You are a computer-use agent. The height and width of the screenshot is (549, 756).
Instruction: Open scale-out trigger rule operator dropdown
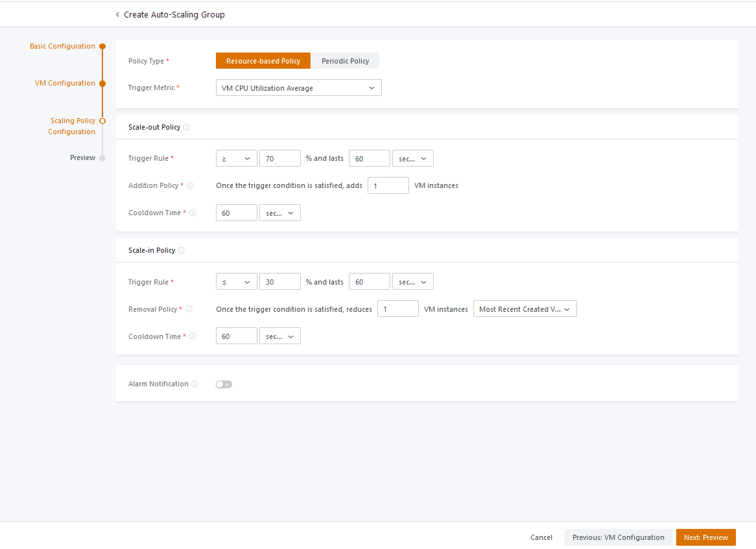click(x=236, y=159)
